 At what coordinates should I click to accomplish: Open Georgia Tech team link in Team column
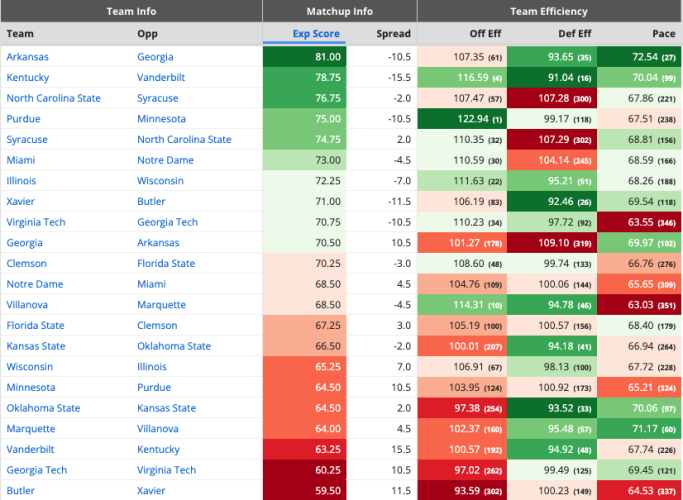pos(37,470)
